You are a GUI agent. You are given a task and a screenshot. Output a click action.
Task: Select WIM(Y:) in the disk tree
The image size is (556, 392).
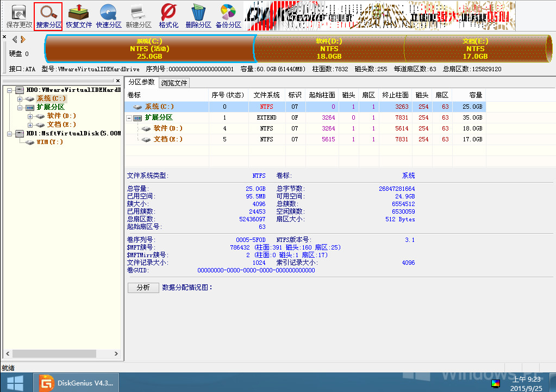[x=49, y=142]
